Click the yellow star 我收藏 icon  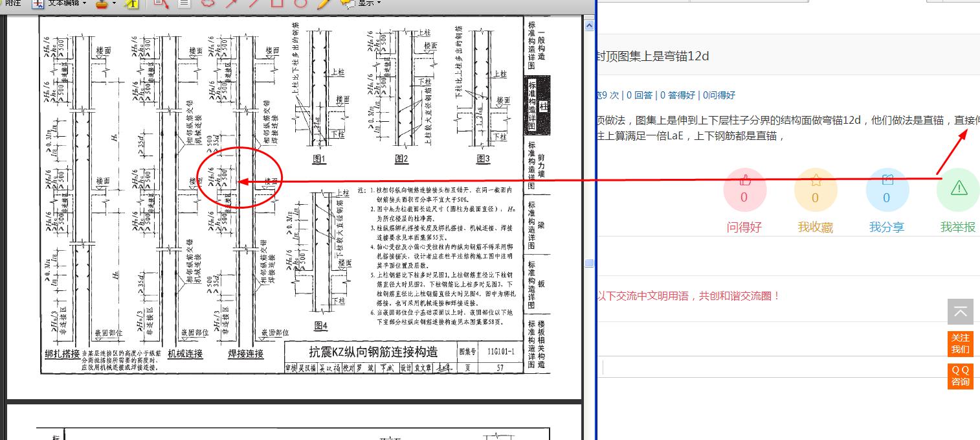[x=816, y=190]
